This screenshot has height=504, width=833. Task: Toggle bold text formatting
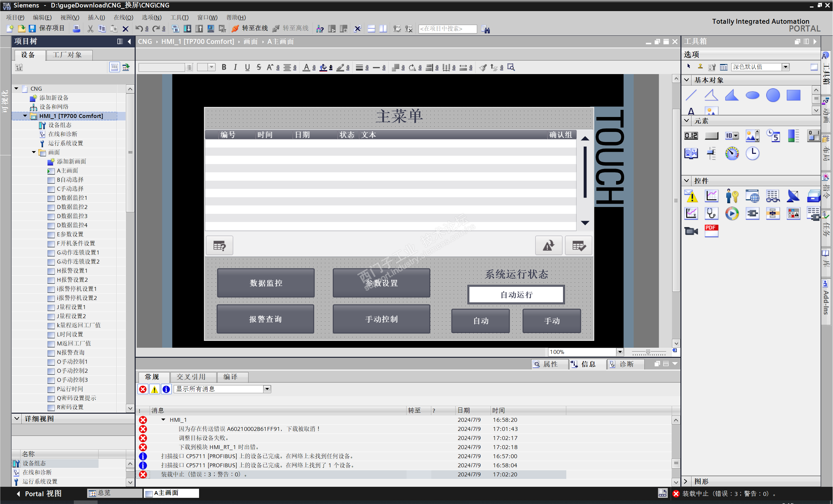click(x=224, y=67)
